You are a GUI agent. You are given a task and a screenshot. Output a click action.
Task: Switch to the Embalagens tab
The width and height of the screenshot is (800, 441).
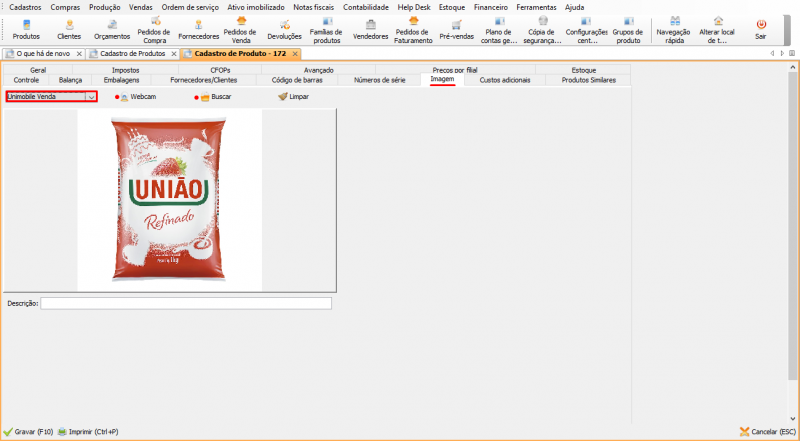click(x=121, y=80)
